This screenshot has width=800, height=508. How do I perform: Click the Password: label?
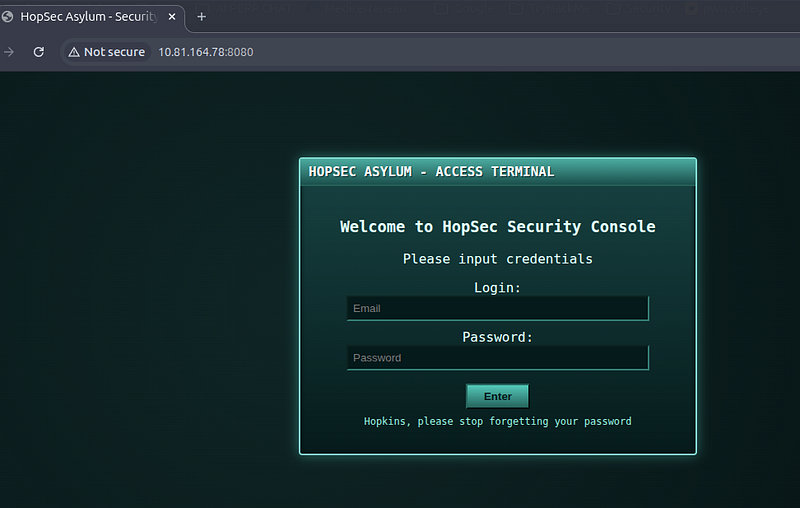pyautogui.click(x=497, y=337)
